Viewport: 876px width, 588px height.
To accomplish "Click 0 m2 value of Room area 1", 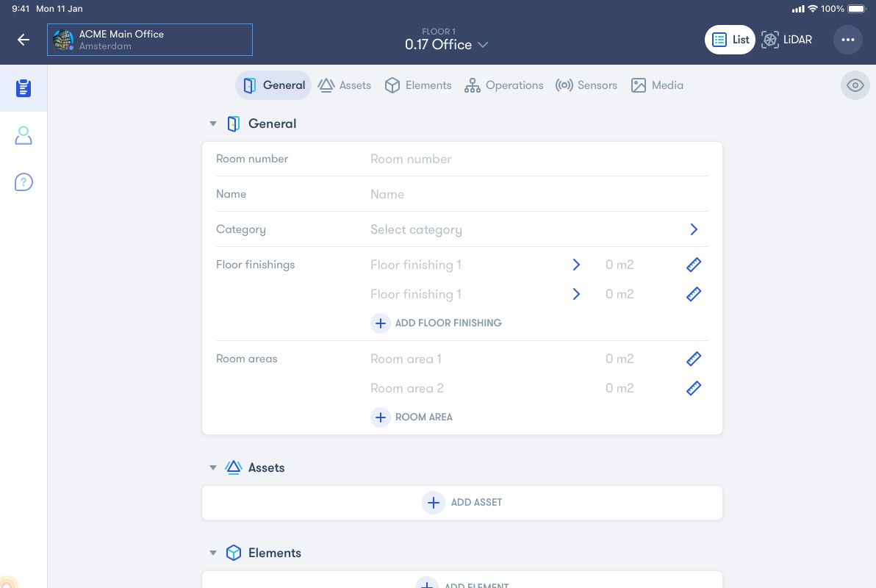I will pyautogui.click(x=620, y=359).
